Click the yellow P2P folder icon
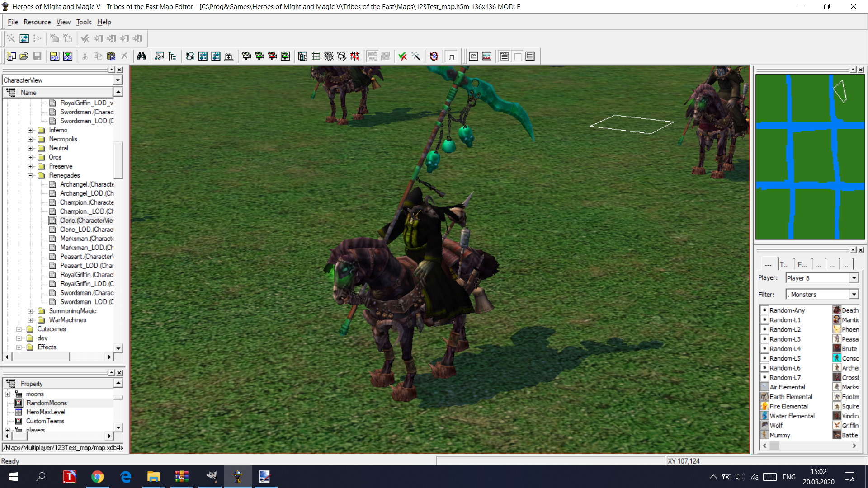The width and height of the screenshot is (868, 488). [x=55, y=56]
